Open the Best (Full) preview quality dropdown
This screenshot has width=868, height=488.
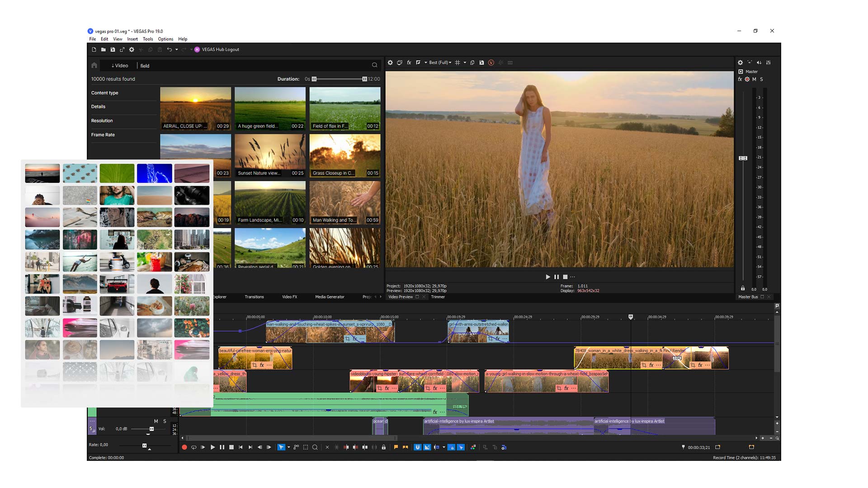[x=439, y=63]
